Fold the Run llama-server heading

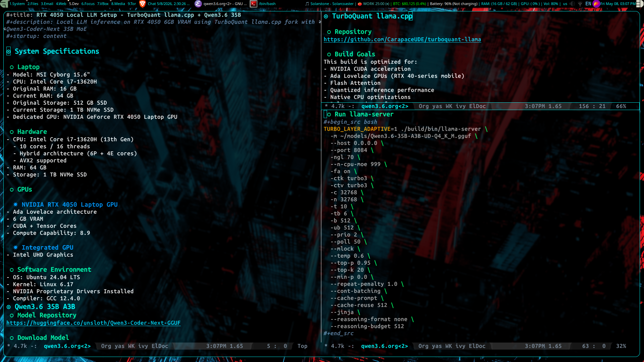click(364, 114)
